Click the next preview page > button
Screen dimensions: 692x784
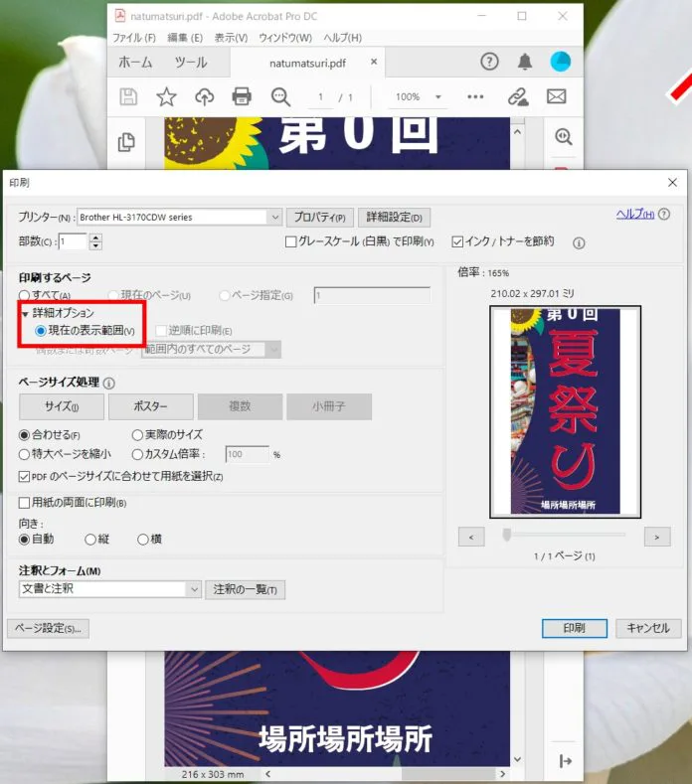pyautogui.click(x=657, y=537)
